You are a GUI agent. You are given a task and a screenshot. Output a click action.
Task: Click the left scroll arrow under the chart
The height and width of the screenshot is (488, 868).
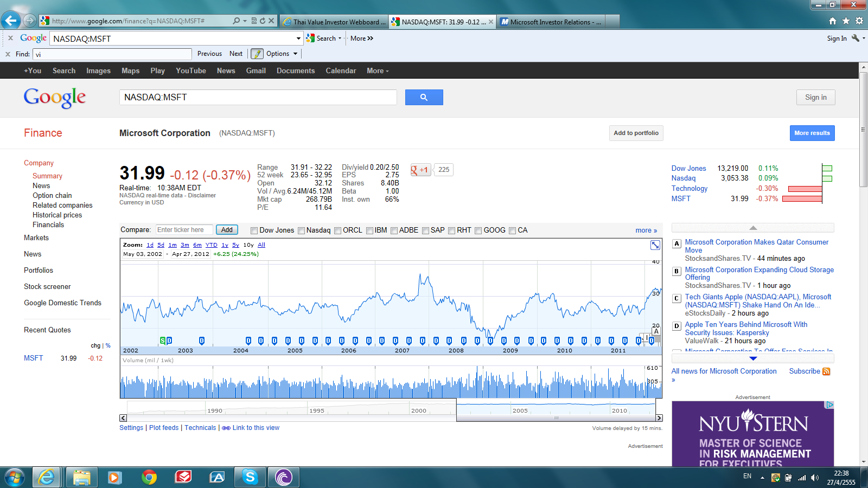coord(123,418)
